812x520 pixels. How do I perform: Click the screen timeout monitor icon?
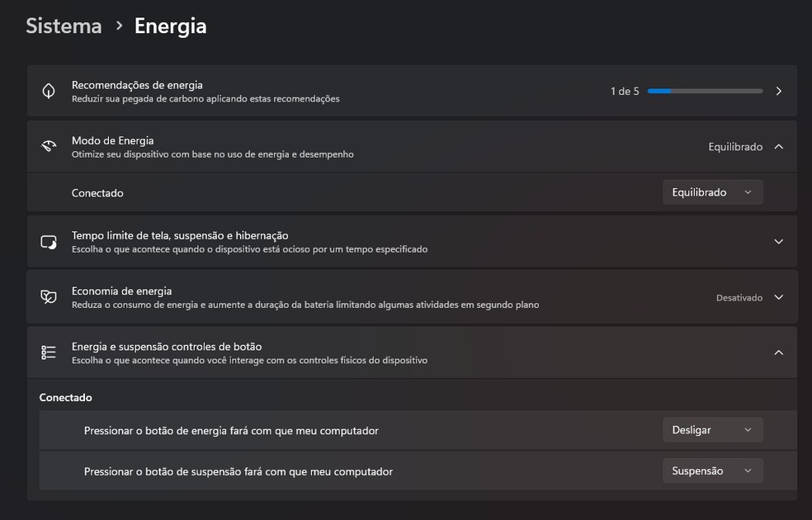point(50,242)
